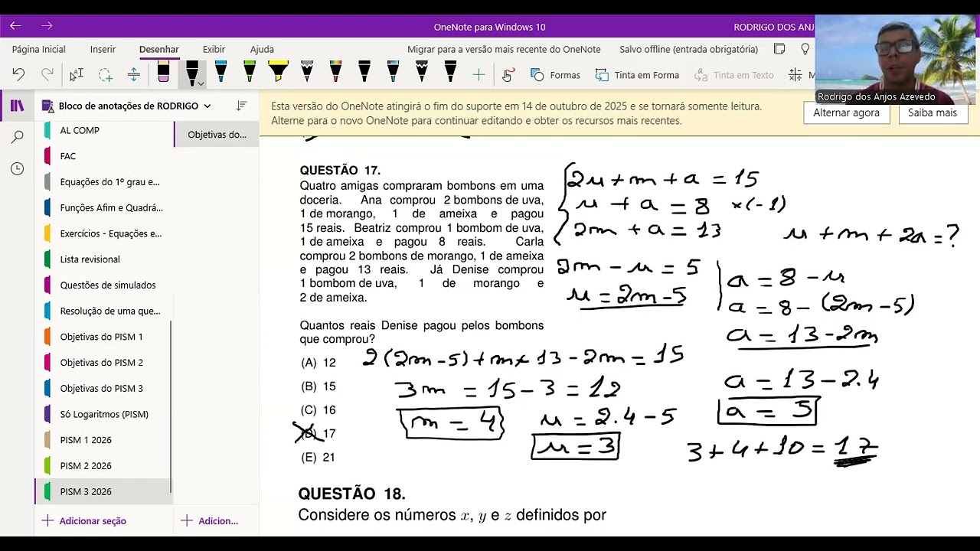Open the PISM 1 2026 section
Screen dimensions: 980x551
(104, 440)
